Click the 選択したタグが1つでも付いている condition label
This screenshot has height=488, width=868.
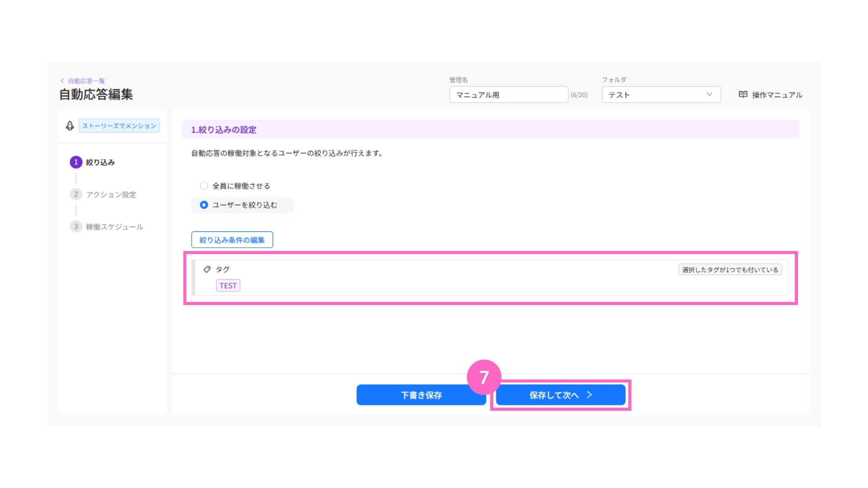pos(730,270)
